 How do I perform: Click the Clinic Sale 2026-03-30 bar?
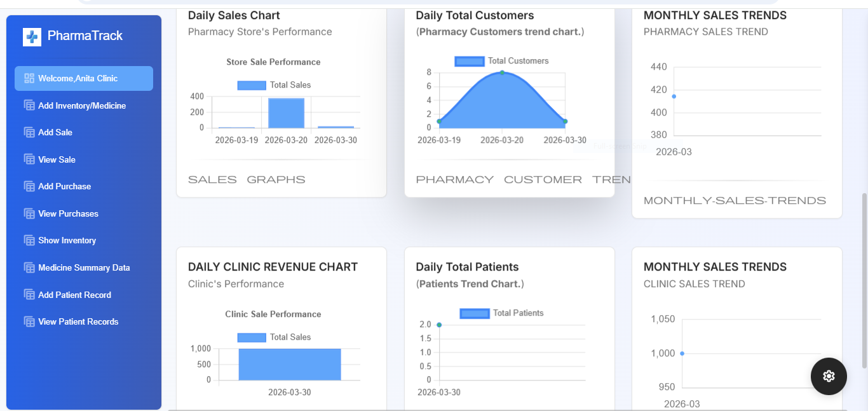(290, 364)
